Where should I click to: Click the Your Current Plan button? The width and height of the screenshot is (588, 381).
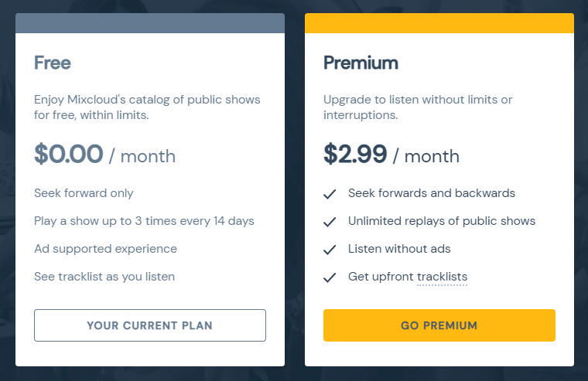(x=149, y=325)
